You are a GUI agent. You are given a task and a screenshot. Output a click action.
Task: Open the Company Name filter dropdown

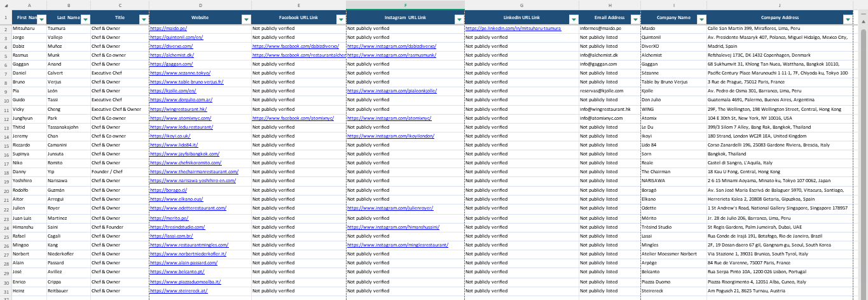[x=701, y=20]
